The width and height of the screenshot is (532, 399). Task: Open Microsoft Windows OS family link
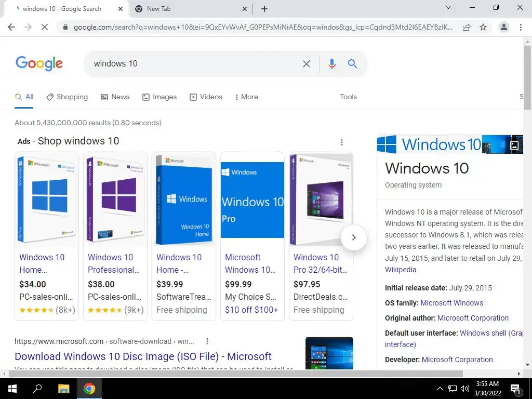click(x=451, y=303)
